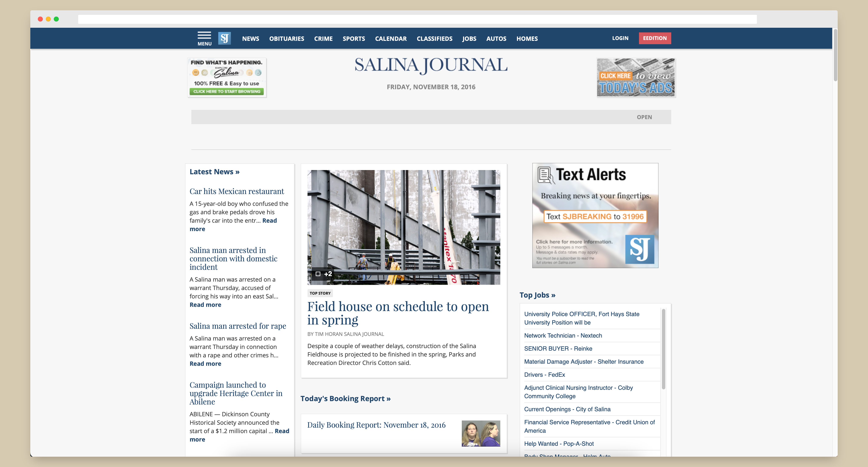The width and height of the screenshot is (868, 467).
Task: Open the hamburger MENU icon
Action: tap(204, 39)
